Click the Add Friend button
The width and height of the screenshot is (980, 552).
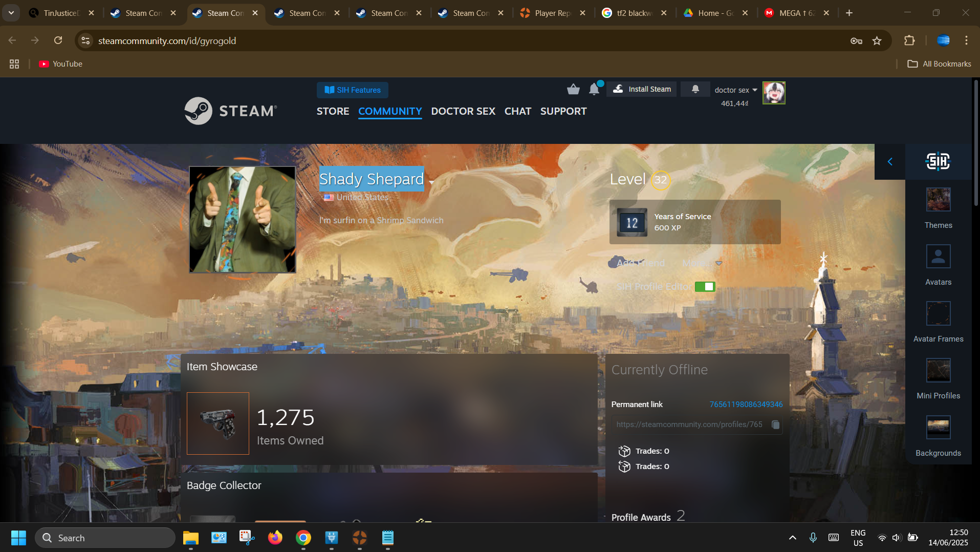[x=640, y=263]
